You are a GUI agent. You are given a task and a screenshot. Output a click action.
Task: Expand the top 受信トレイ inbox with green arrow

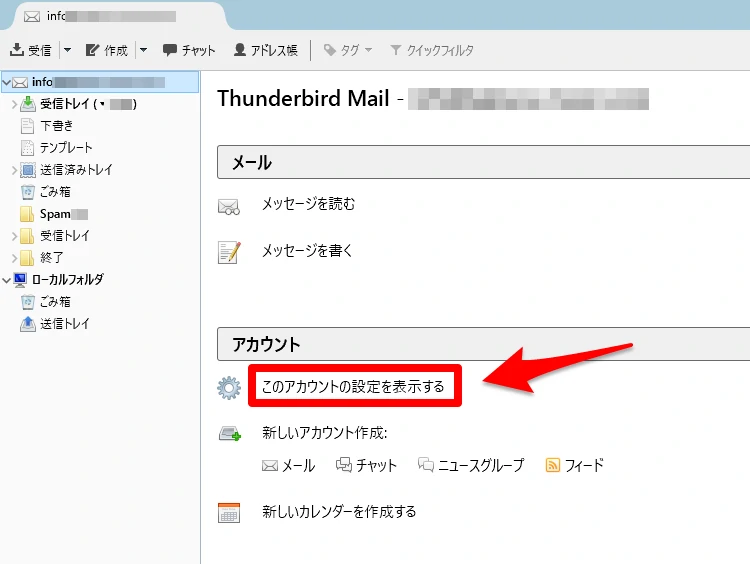click(x=14, y=104)
